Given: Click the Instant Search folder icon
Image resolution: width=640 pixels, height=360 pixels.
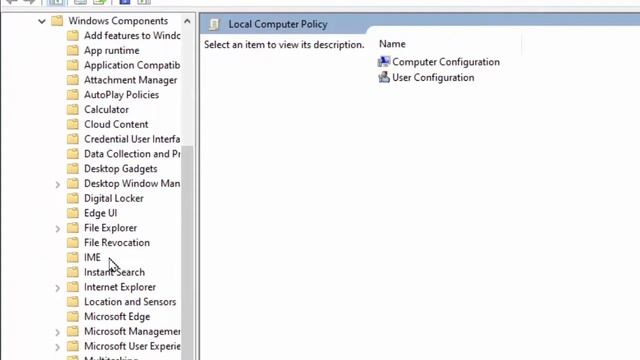Looking at the screenshot, I should pos(73,272).
